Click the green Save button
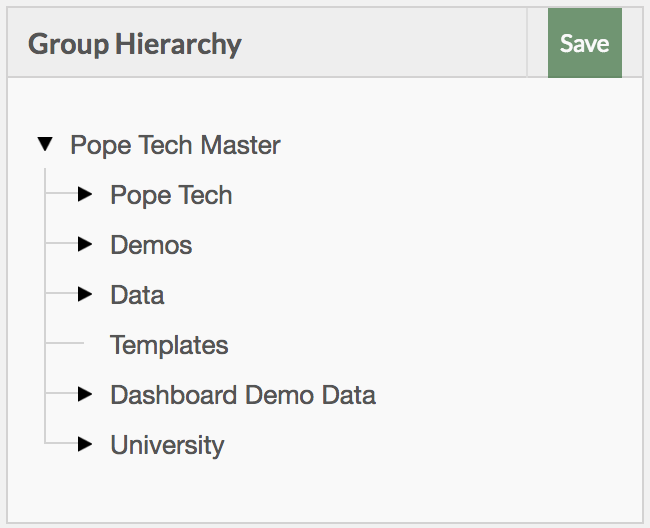 (585, 43)
